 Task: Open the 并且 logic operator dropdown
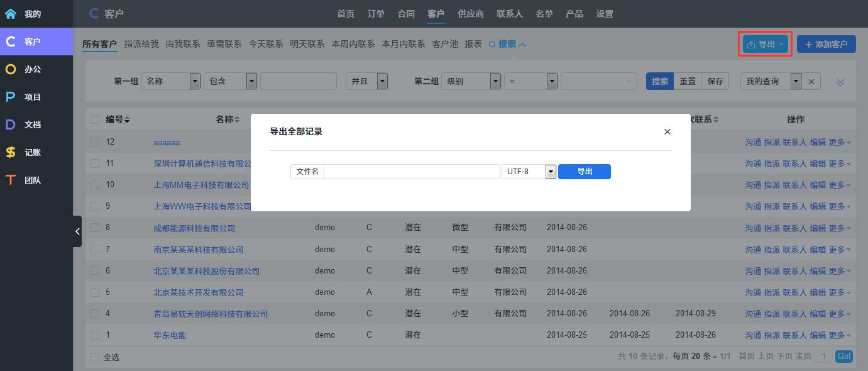coord(382,81)
